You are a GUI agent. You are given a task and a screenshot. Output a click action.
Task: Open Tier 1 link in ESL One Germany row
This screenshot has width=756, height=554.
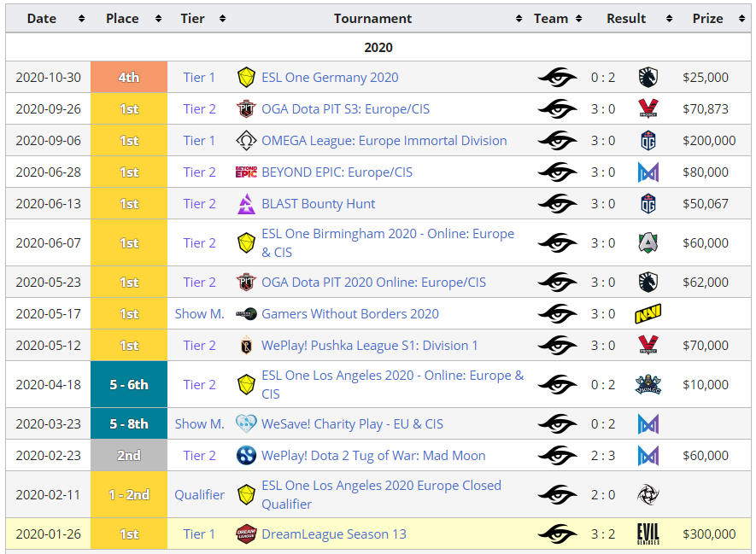coord(199,78)
